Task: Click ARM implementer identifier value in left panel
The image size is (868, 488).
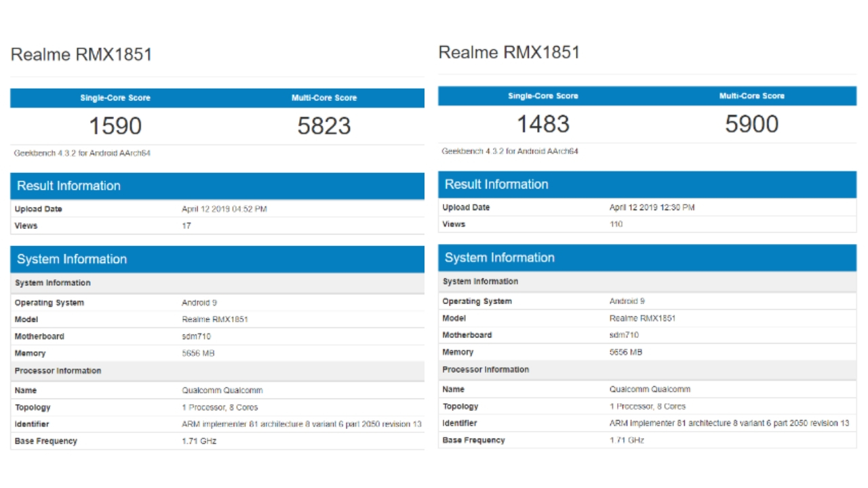Action: click(302, 424)
